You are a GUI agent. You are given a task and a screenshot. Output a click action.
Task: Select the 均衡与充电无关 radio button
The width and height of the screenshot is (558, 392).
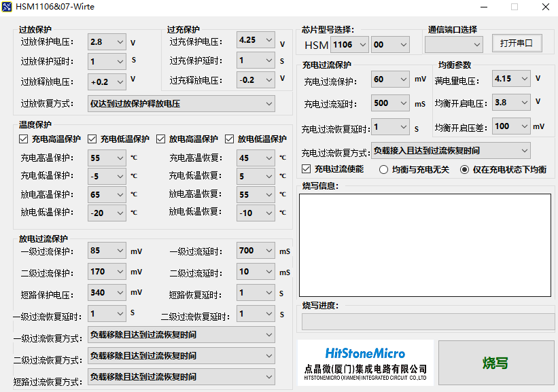(x=384, y=169)
